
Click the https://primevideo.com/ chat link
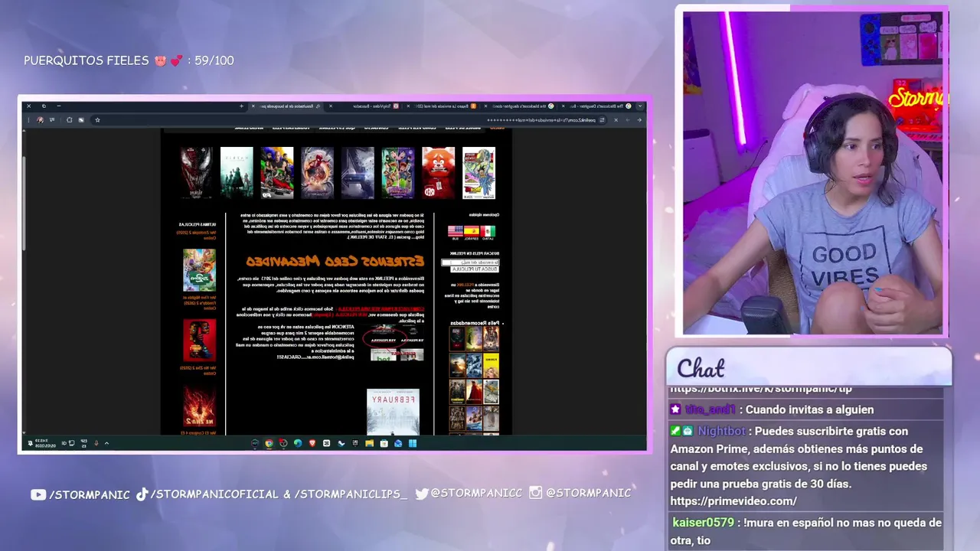[733, 501]
